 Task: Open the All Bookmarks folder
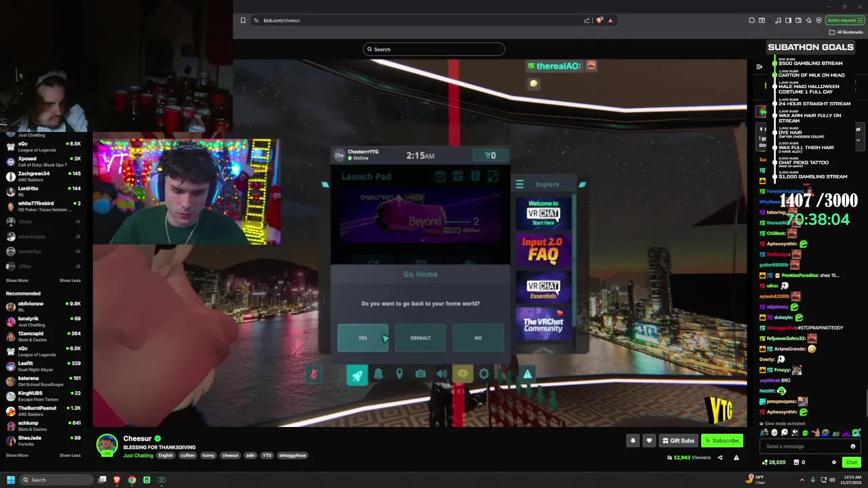pos(846,32)
